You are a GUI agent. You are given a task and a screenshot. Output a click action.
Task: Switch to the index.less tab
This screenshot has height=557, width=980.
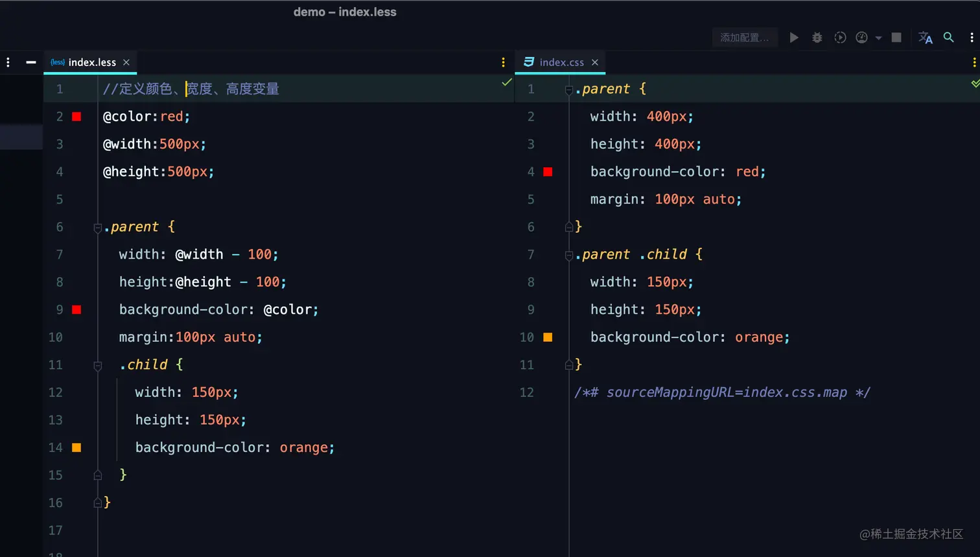tap(91, 62)
